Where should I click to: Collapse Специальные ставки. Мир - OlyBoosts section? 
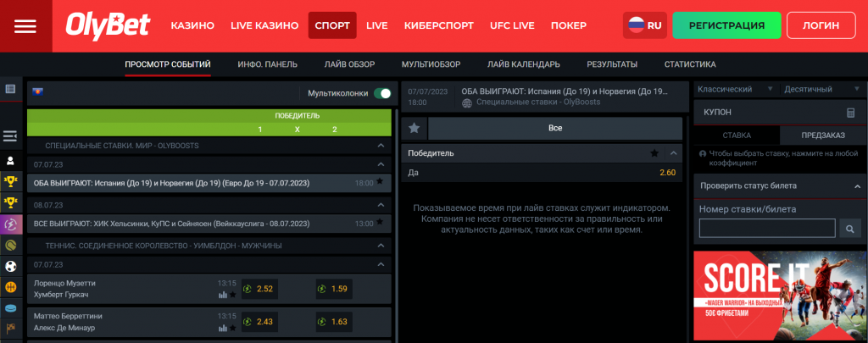pyautogui.click(x=381, y=146)
